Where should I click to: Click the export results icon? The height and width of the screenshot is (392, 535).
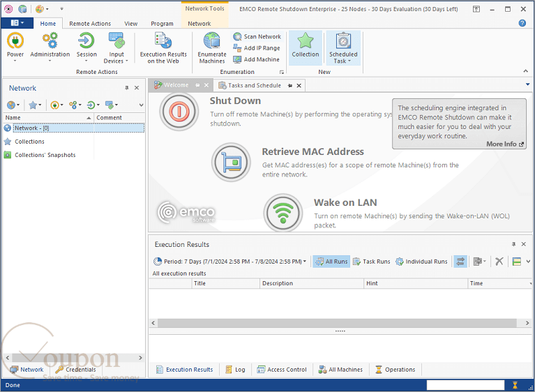pos(479,262)
